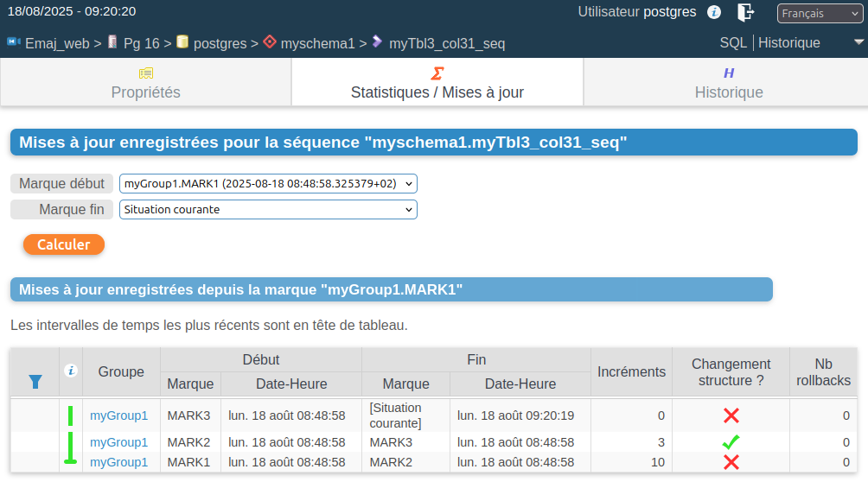Click the Utilisateur postgres text
The width and height of the screenshot is (868, 501).
tap(636, 11)
